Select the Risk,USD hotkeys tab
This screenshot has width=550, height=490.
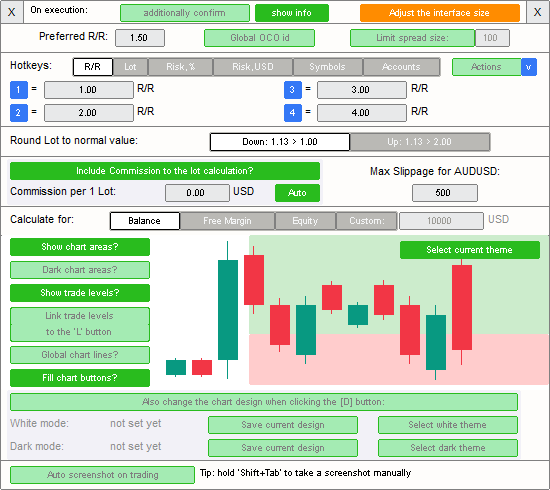point(253,67)
